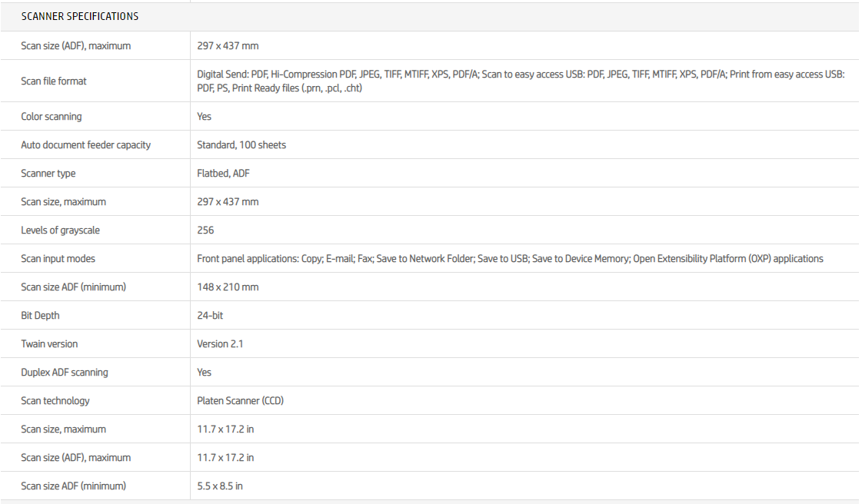Screen dimensions: 862x504
Task: Click the Scan input modes label
Action: (58, 259)
